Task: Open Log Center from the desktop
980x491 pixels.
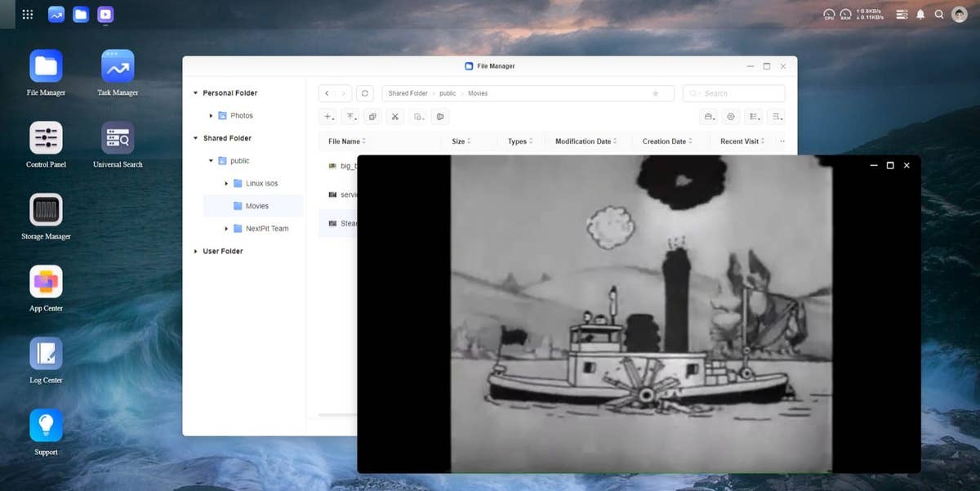Action: point(46,354)
